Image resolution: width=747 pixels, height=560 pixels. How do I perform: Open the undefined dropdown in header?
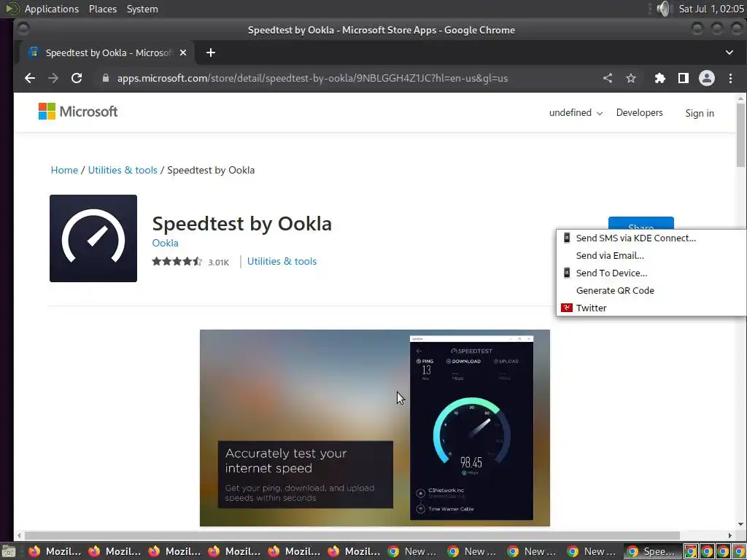tap(576, 113)
